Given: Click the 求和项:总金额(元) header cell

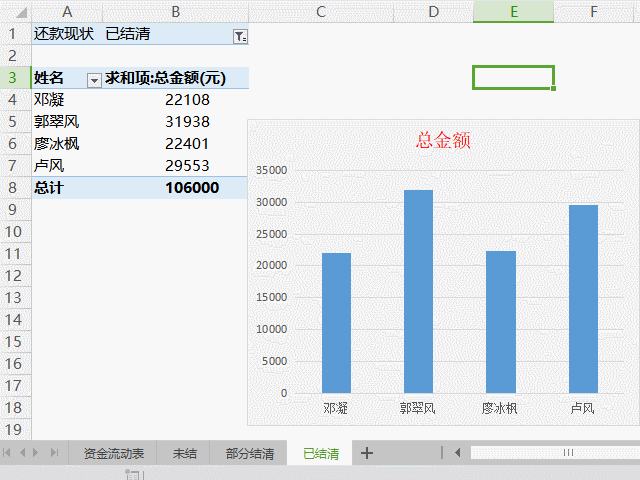Looking at the screenshot, I should coord(176,78).
